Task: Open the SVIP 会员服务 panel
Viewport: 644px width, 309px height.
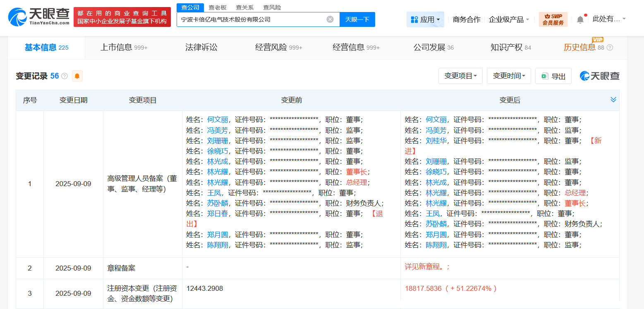Action: point(553,19)
